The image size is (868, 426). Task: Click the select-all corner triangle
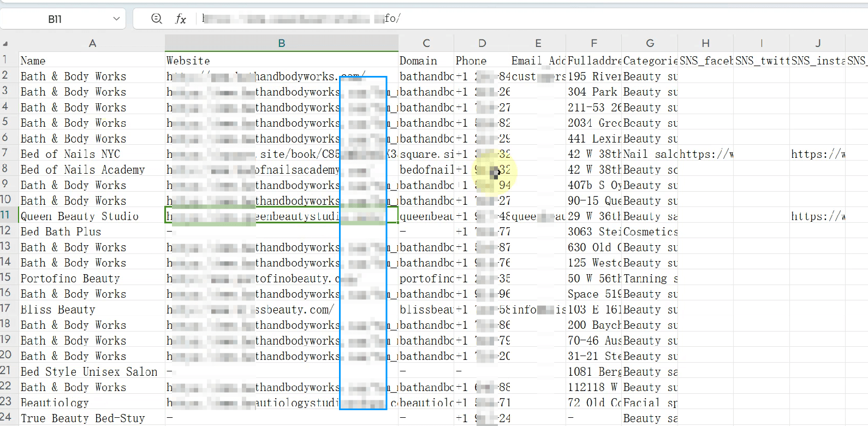(x=5, y=44)
